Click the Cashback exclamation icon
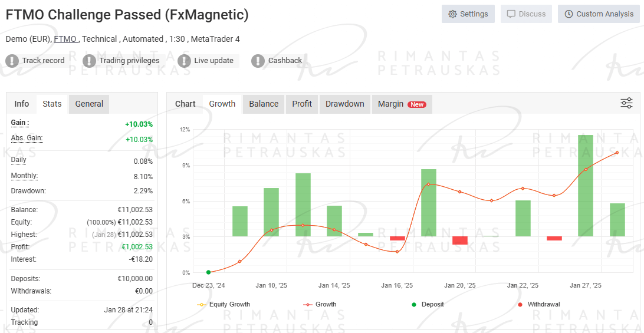This screenshot has height=333, width=644. pos(258,61)
